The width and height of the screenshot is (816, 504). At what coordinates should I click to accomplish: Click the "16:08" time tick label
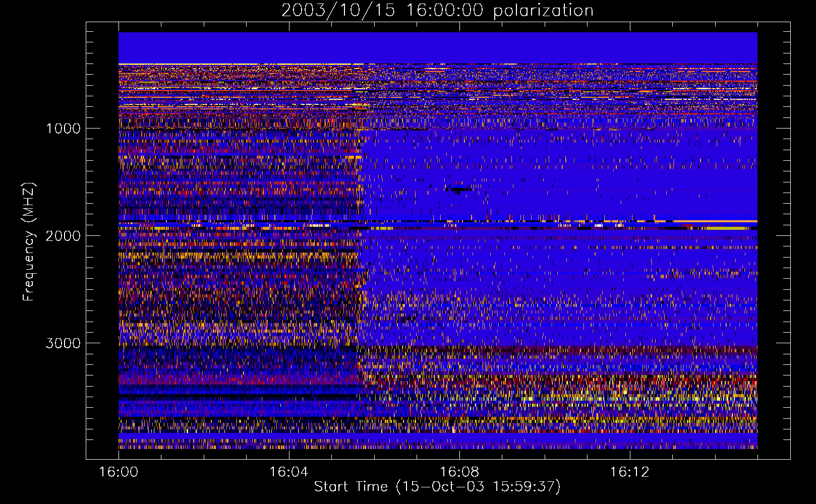click(x=459, y=472)
